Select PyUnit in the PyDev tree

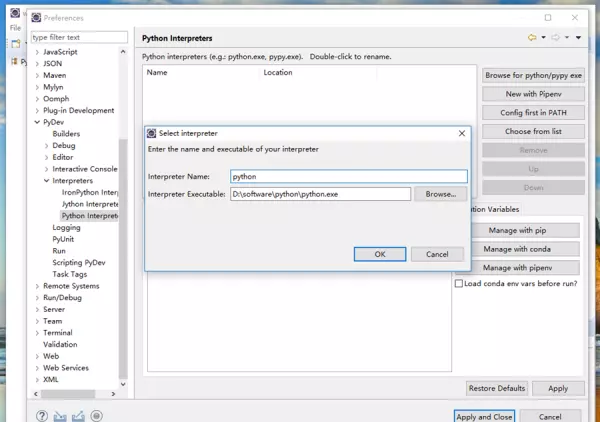63,239
